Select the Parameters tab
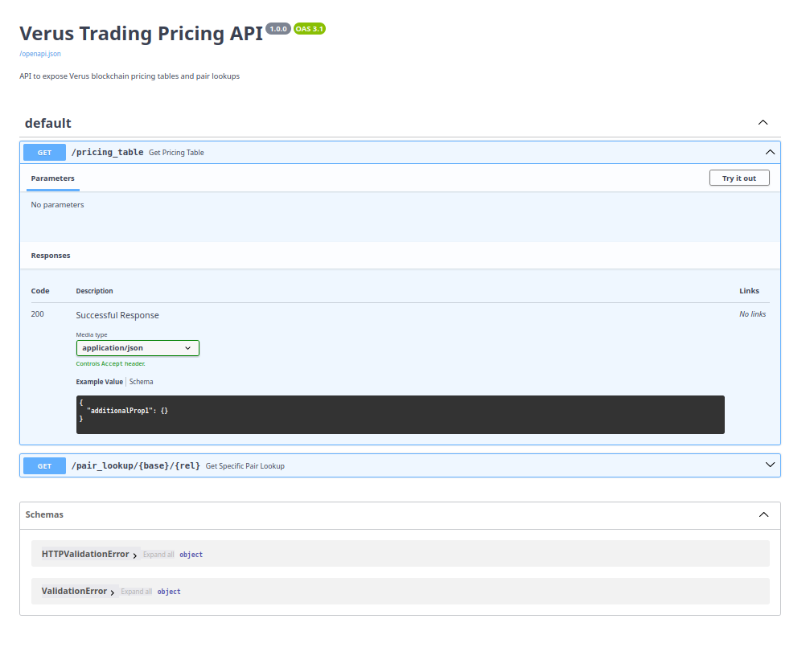The image size is (810, 672). 52,178
